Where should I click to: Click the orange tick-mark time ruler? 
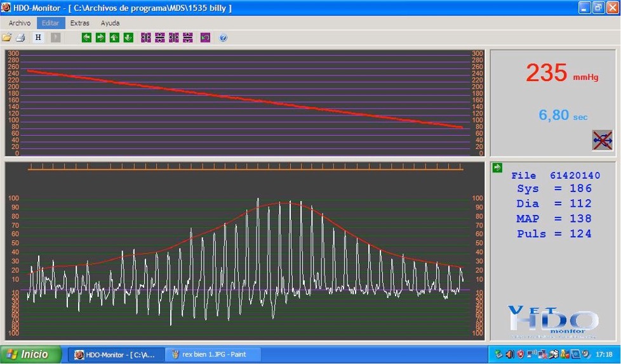[x=245, y=167]
